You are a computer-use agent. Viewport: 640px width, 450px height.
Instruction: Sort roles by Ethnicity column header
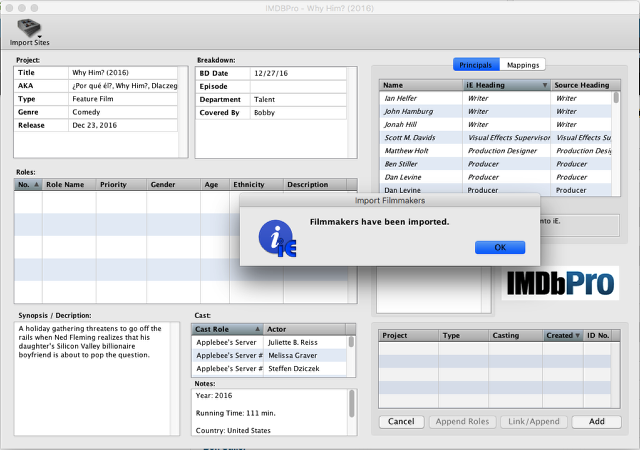pos(256,185)
